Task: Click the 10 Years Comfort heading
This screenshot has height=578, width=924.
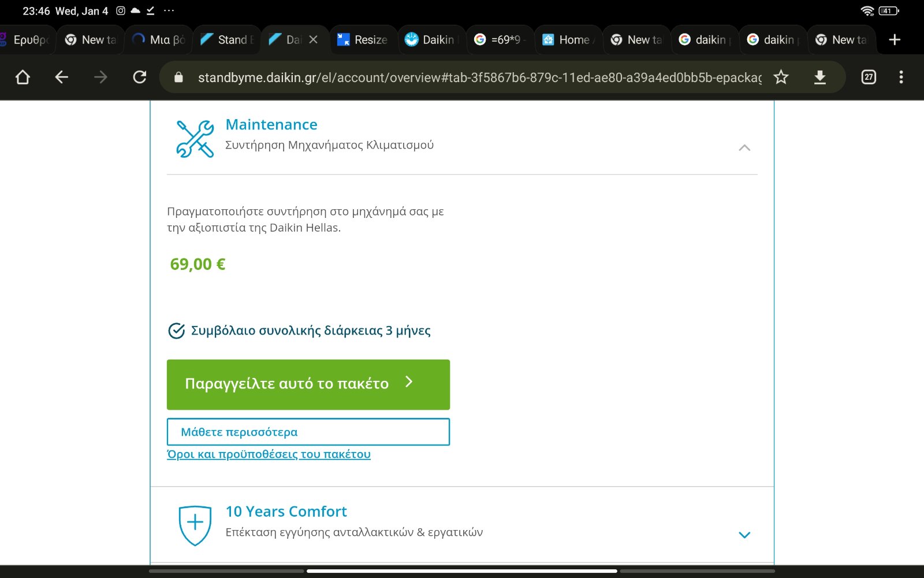Action: coord(286,512)
